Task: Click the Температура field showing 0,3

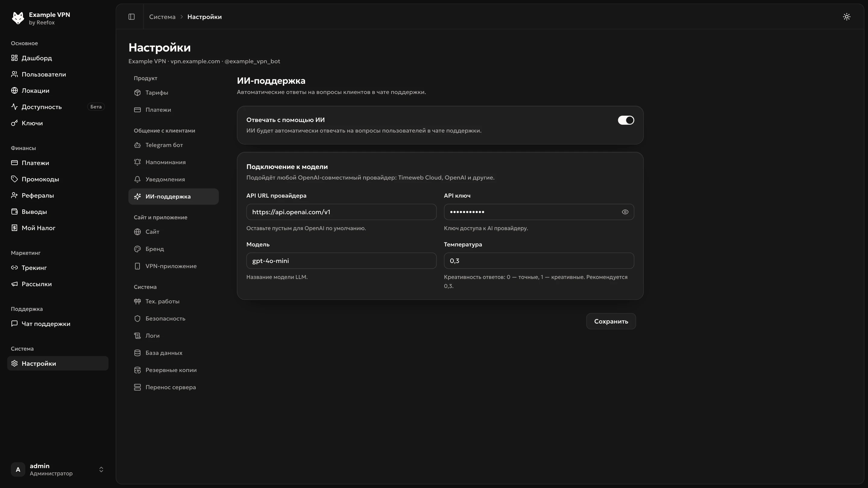Action: click(539, 261)
